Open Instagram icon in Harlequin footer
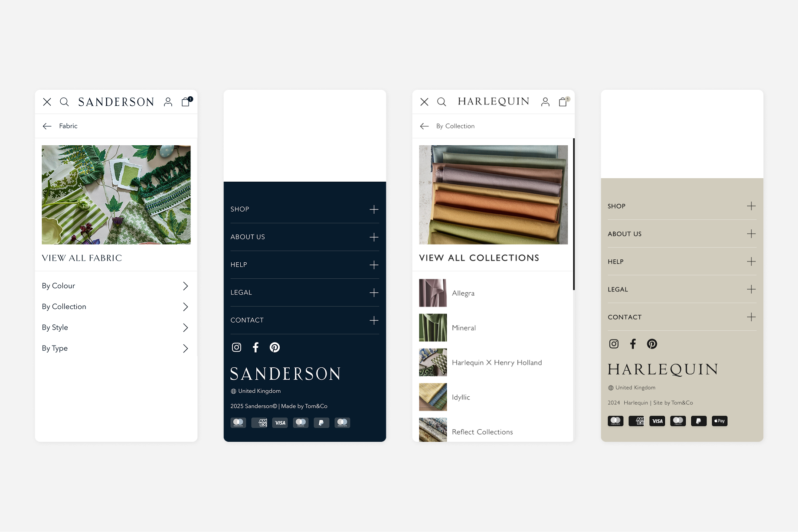Viewport: 798px width, 532px height. tap(614, 344)
